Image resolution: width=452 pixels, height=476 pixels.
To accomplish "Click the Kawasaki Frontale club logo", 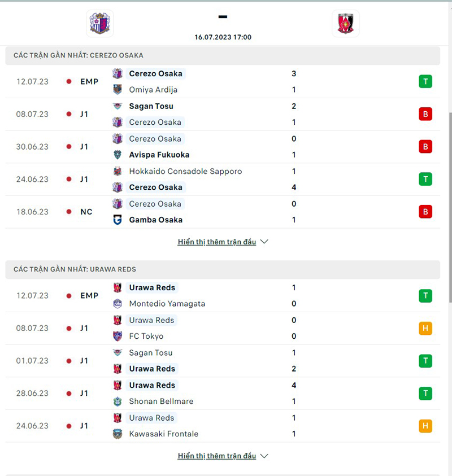I will click(117, 434).
